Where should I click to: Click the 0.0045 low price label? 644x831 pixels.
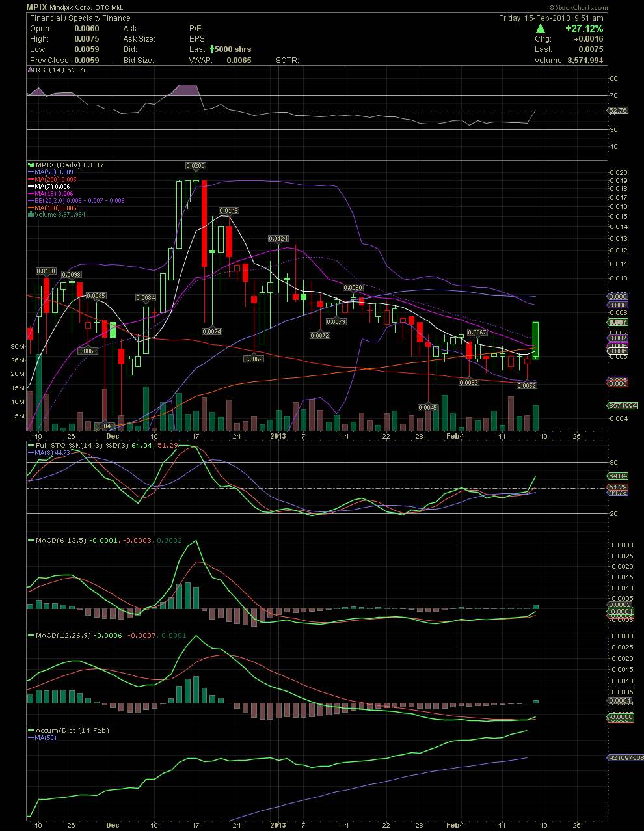tap(427, 407)
